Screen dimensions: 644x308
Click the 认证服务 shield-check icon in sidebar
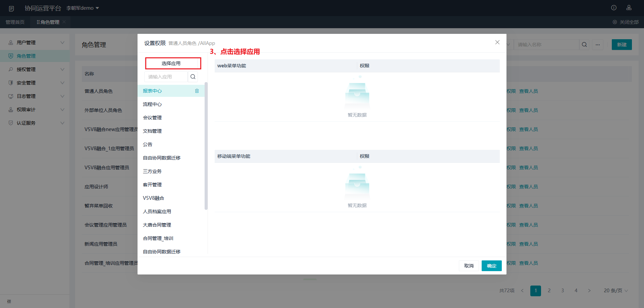tap(11, 123)
